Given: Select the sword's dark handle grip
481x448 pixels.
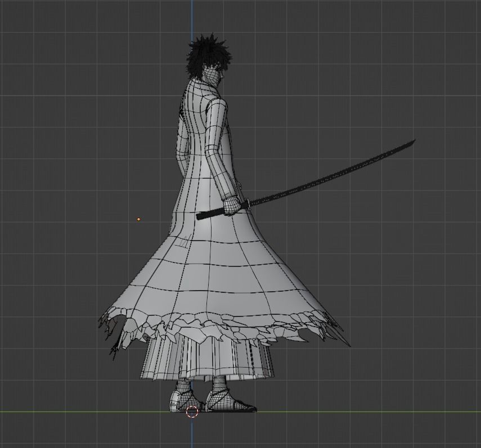Looking at the screenshot, I should pos(211,214).
